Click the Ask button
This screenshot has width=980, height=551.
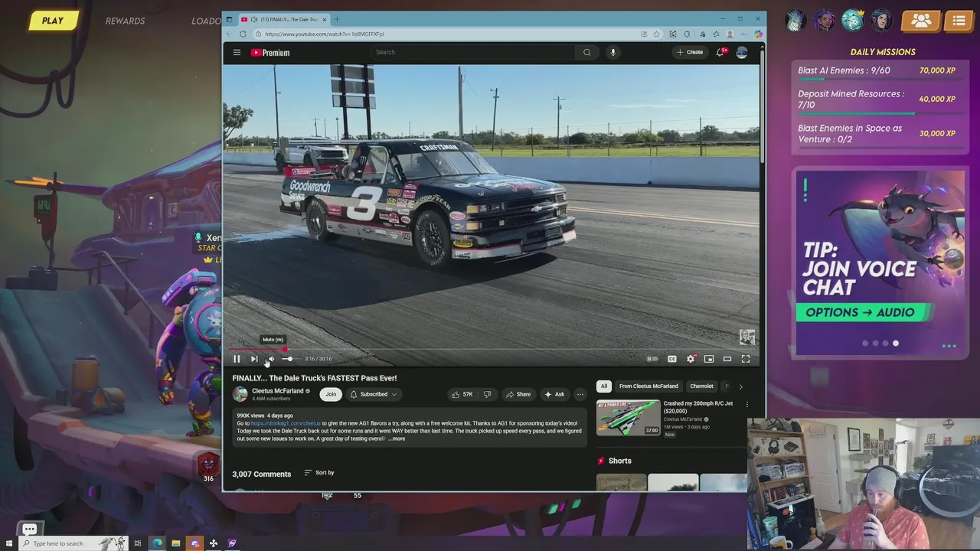click(x=554, y=394)
